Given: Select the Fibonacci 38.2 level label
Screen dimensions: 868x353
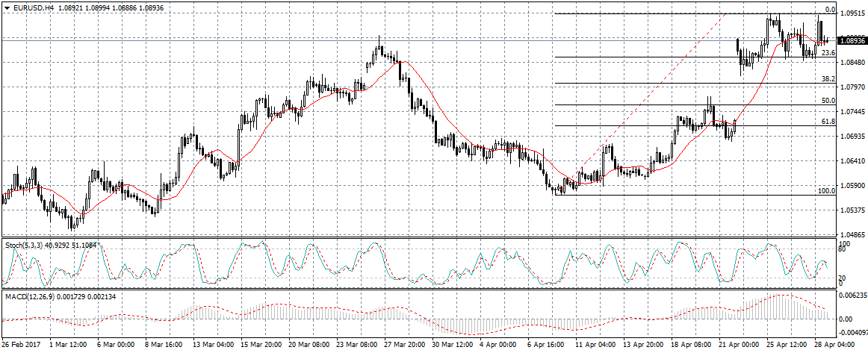Looking at the screenshot, I should coord(828,78).
